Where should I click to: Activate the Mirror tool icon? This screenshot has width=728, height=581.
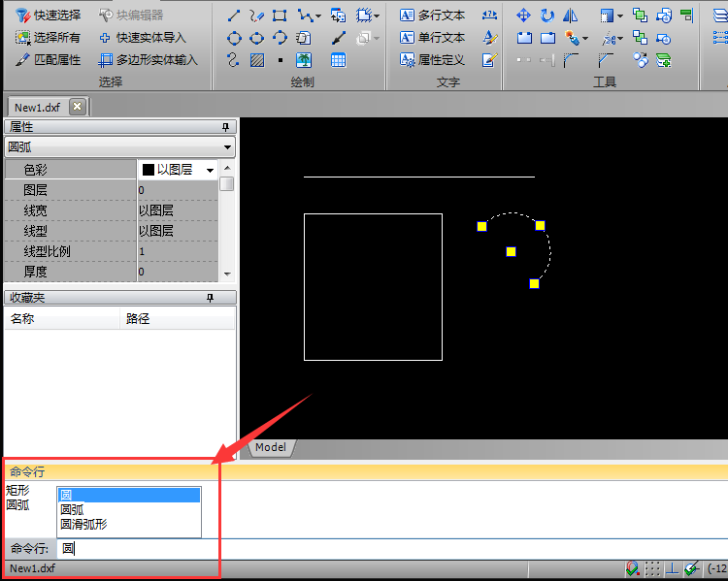click(571, 16)
